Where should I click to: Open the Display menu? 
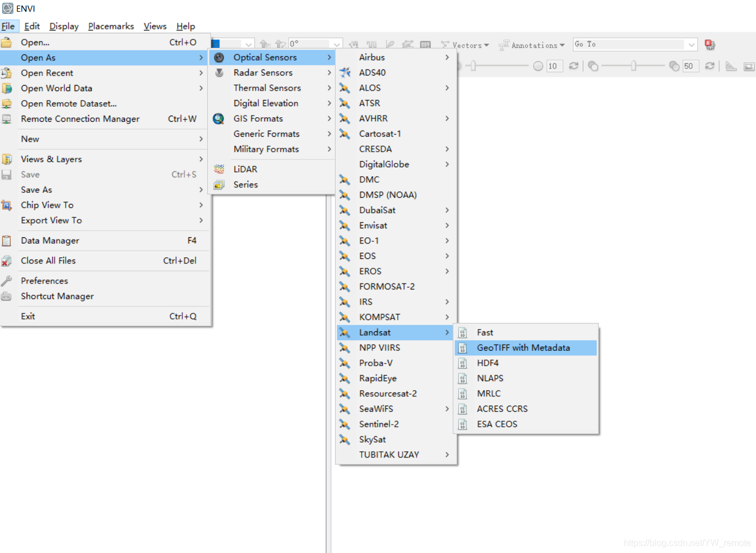click(x=64, y=26)
